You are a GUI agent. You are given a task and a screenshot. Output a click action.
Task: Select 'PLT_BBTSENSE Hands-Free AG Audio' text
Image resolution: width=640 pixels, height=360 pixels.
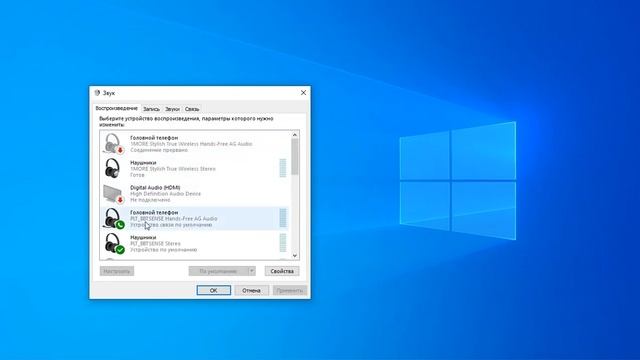(173, 219)
